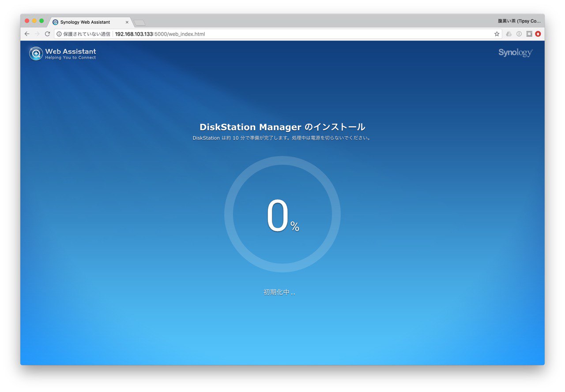
Task: Reload the page with the refresh icon
Action: click(x=47, y=34)
